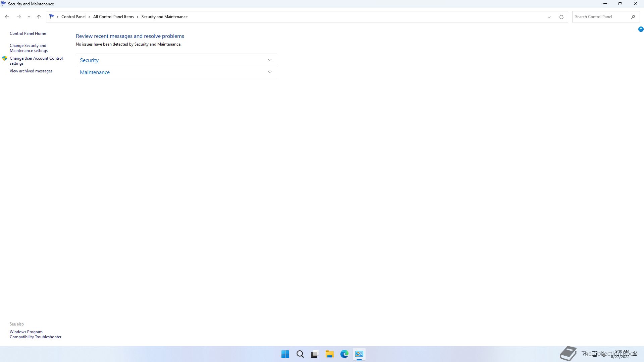
Task: Open View archived messages link
Action: coord(31,71)
